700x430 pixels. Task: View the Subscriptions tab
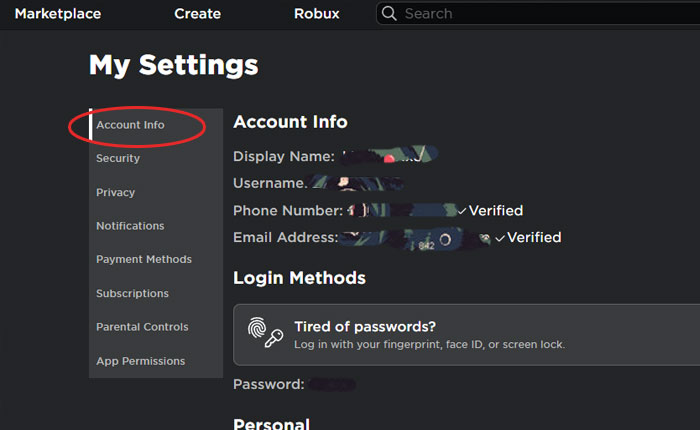(132, 294)
